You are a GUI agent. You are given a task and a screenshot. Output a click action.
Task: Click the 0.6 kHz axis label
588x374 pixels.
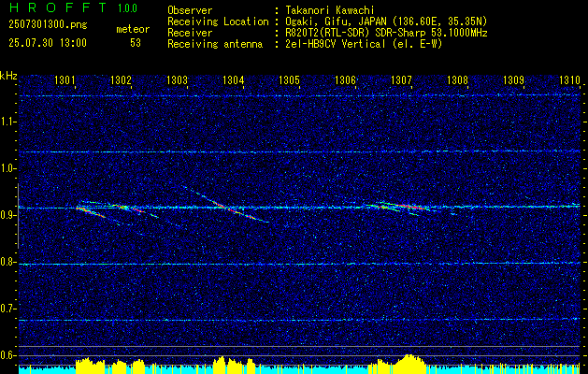click(7, 355)
